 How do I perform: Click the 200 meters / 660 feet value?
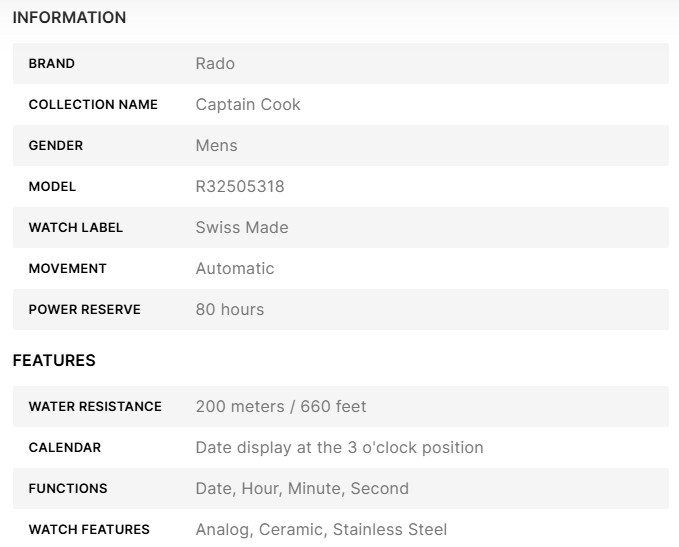pos(281,407)
